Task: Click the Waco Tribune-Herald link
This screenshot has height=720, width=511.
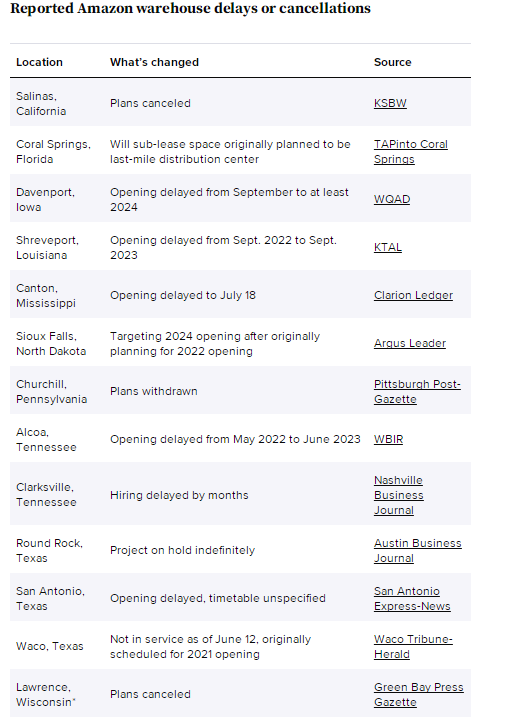Action: pos(413,647)
